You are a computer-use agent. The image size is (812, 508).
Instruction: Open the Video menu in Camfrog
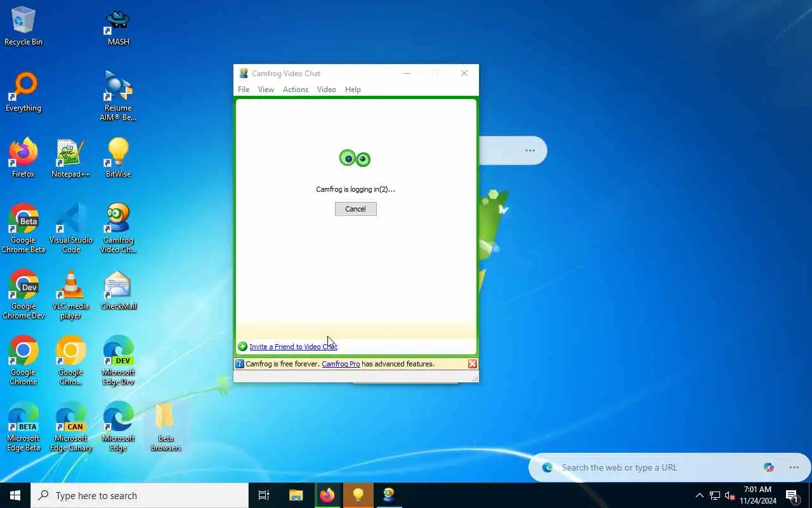[x=326, y=90]
